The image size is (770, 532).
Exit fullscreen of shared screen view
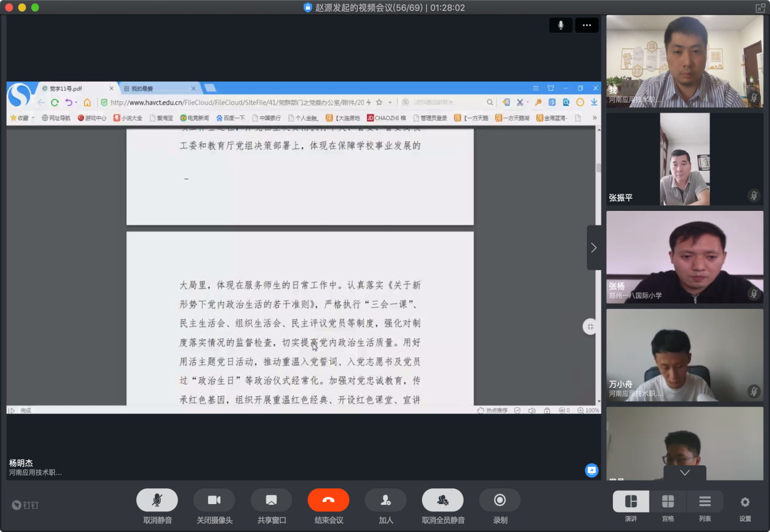(x=590, y=327)
